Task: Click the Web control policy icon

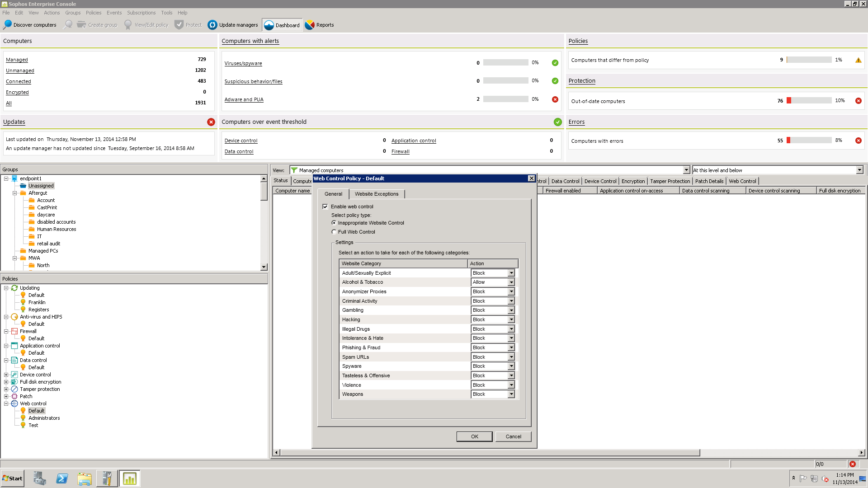Action: [x=14, y=404]
